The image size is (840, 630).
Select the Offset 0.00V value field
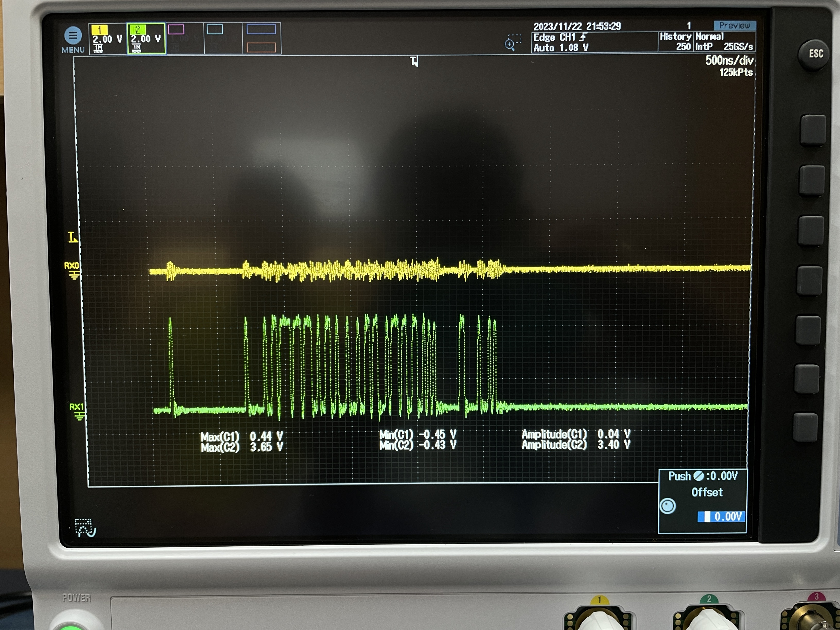coord(721,517)
